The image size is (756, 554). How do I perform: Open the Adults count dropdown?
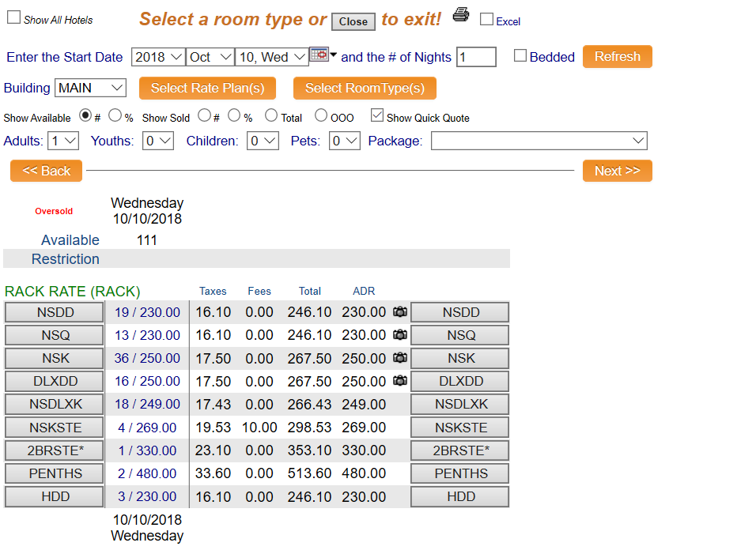[63, 141]
